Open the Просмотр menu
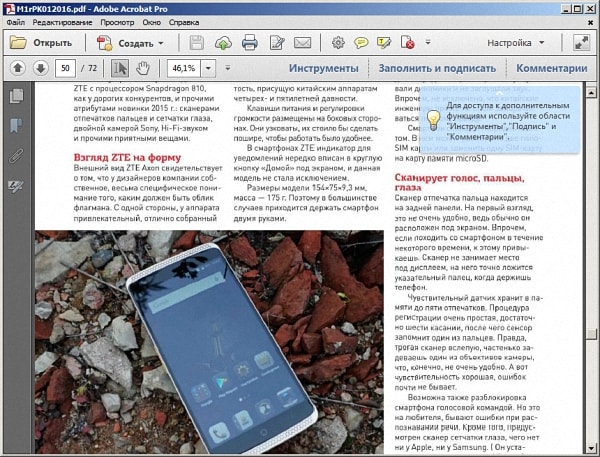Image resolution: width=600 pixels, height=457 pixels. [x=117, y=22]
